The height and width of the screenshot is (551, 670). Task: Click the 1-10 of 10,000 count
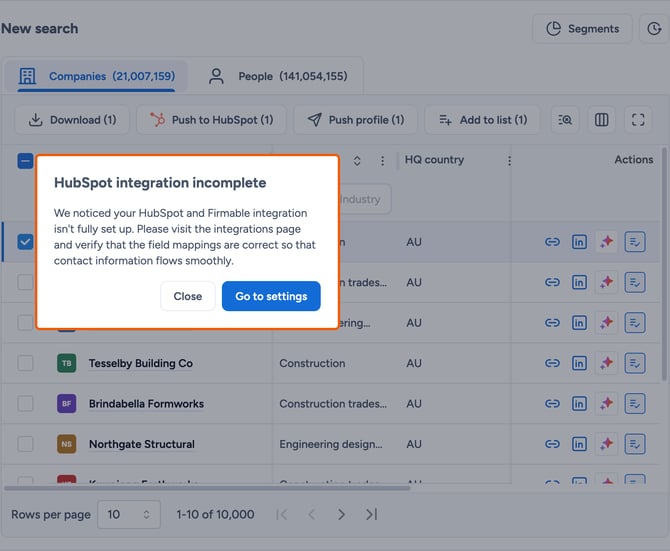click(215, 514)
